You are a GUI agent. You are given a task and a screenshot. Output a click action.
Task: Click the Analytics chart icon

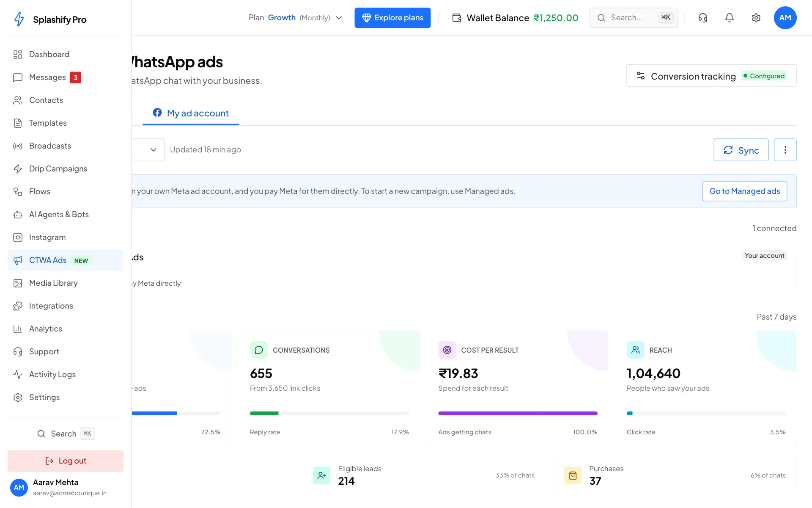pyautogui.click(x=18, y=329)
